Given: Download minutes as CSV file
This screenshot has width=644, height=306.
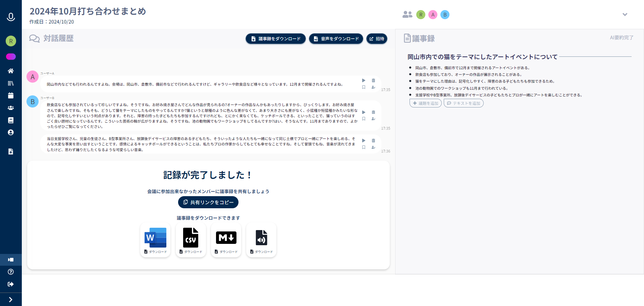Looking at the screenshot, I should coord(191,240).
